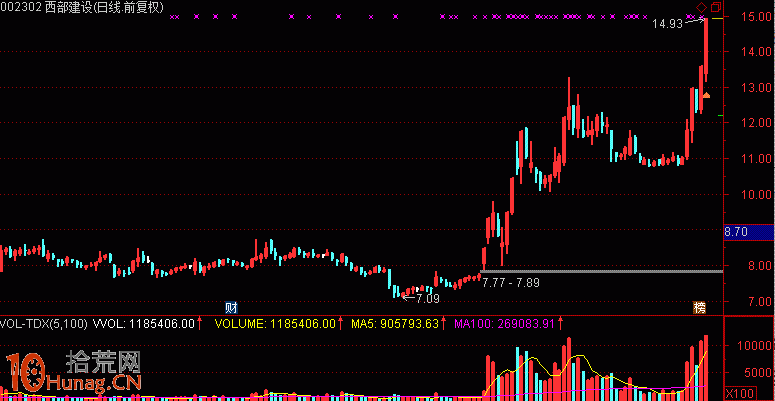Screen dimensions: 775x401
Task: Select the gray horizontal gap line
Action: (x=602, y=271)
